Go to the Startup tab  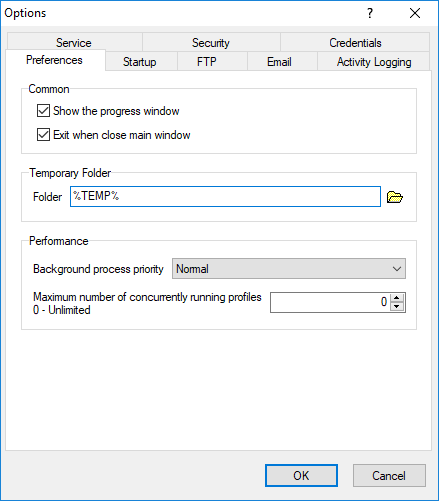[140, 62]
